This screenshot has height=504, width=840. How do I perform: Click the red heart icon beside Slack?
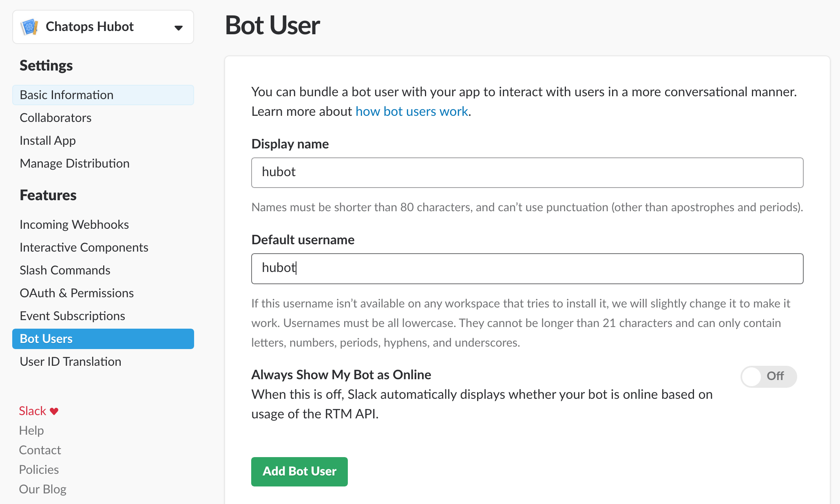pos(54,411)
